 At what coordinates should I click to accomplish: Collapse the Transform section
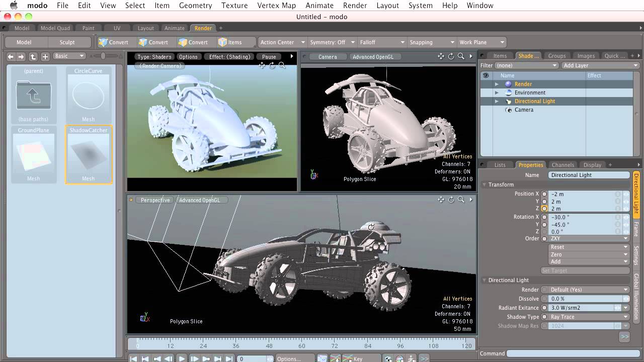[x=485, y=185]
